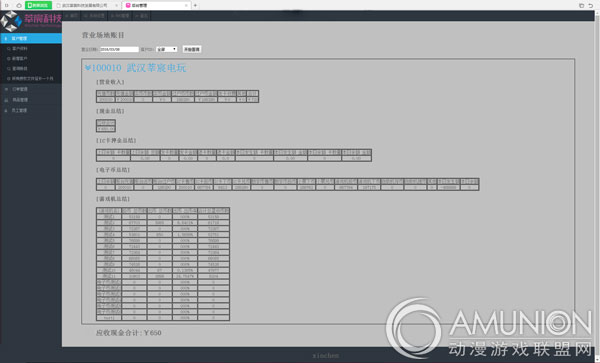Click the date input showing 2016 date
The height and width of the screenshot is (363, 600).
click(x=119, y=49)
